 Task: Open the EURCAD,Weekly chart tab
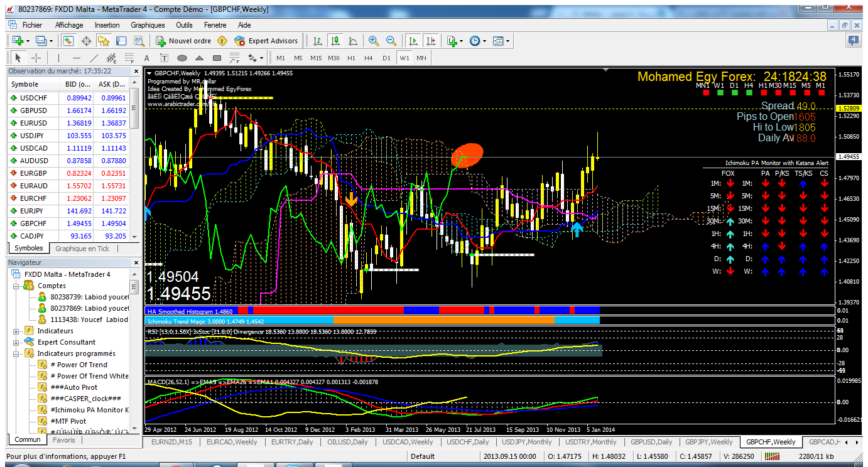click(232, 442)
